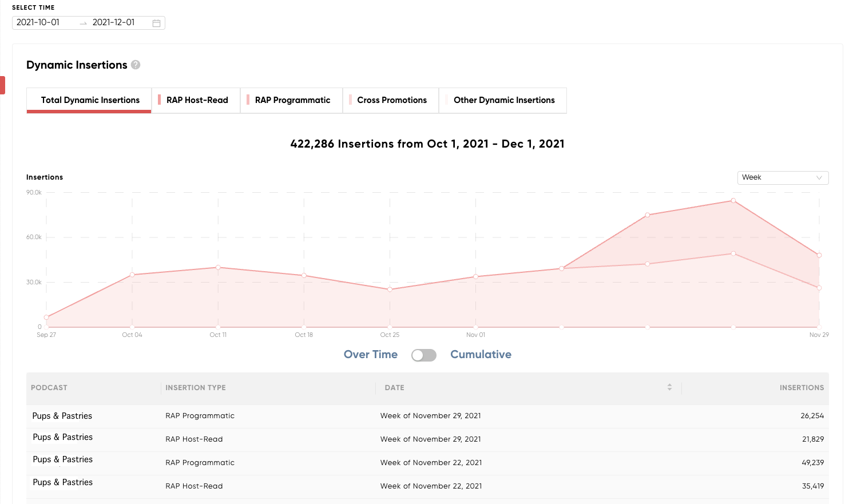
Task: Click the date column sort arrows icon
Action: point(669,387)
